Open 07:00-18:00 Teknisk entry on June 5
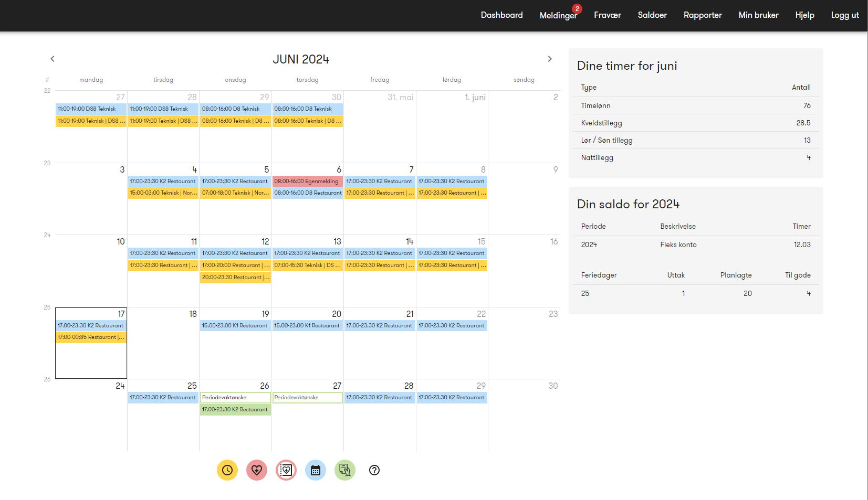This screenshot has height=500, width=868. coord(235,193)
